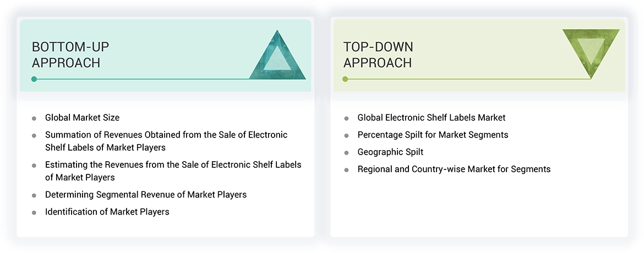Click Global Electronic Shelf Labels Market text
Screen dimensions: 644x253
(x=431, y=118)
